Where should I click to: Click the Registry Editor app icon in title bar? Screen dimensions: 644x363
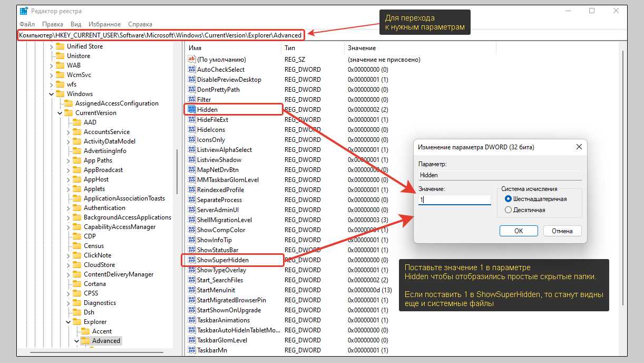point(24,11)
